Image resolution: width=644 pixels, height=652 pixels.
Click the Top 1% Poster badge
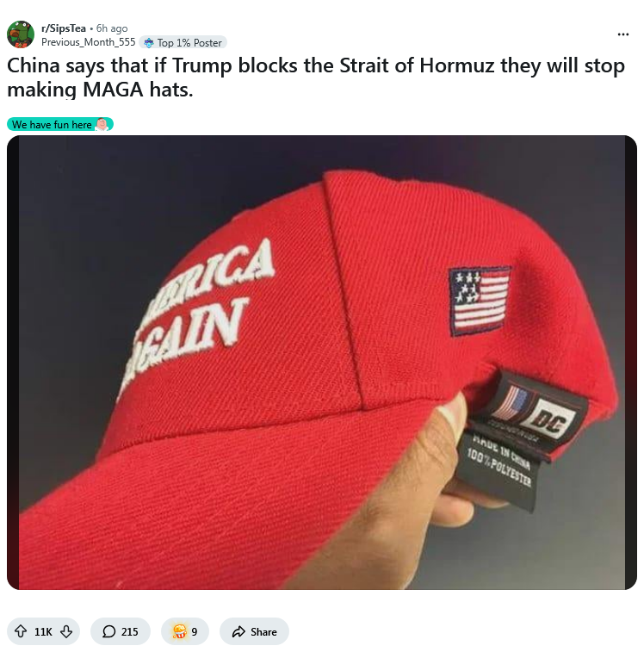pos(183,43)
